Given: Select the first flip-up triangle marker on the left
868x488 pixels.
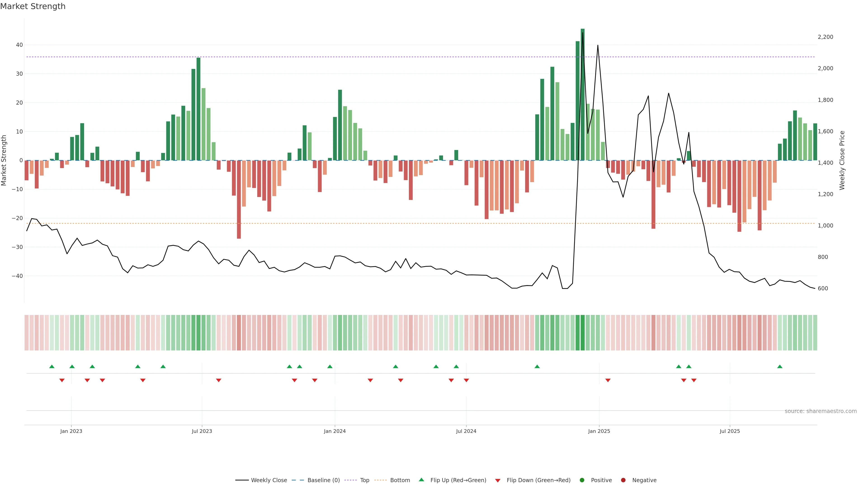Looking at the screenshot, I should point(52,366).
